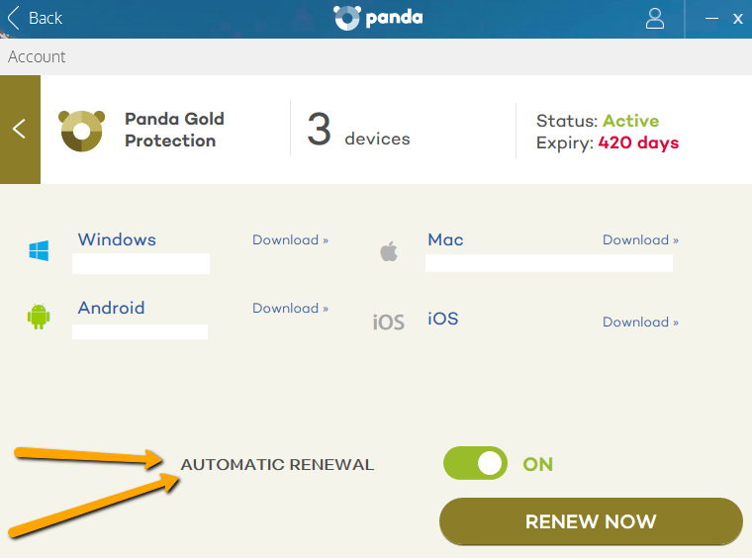Click the white field under Mac
This screenshot has width=752, height=560.
(x=549, y=263)
